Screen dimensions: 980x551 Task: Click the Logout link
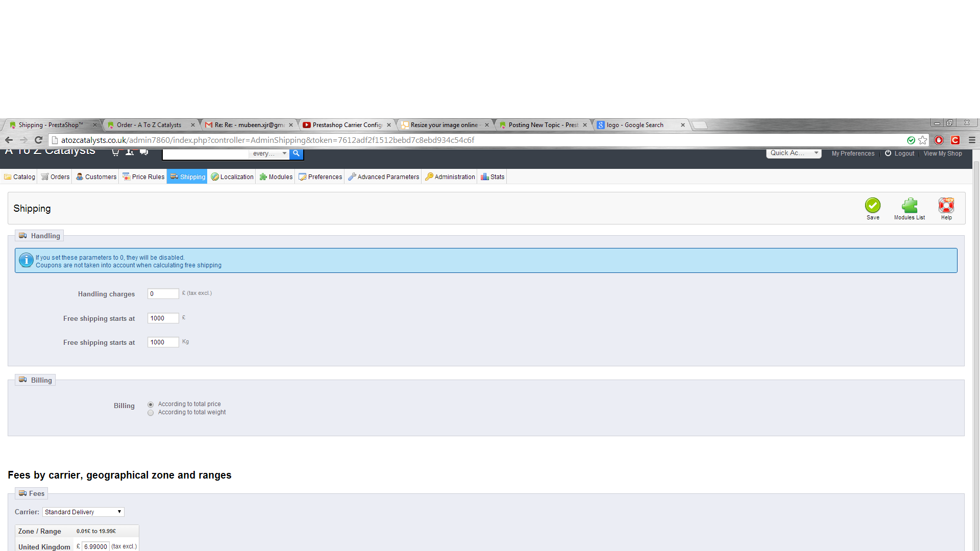coord(904,154)
